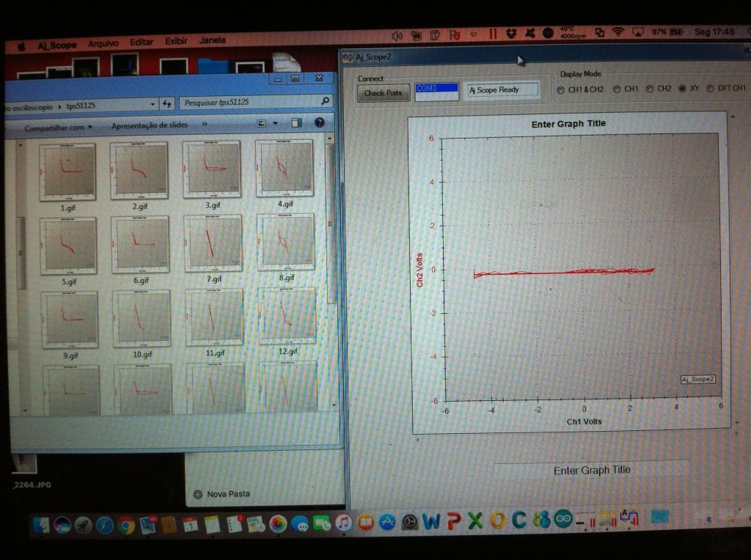Select the CH1 display mode radio
The width and height of the screenshot is (751, 560).
pos(617,89)
